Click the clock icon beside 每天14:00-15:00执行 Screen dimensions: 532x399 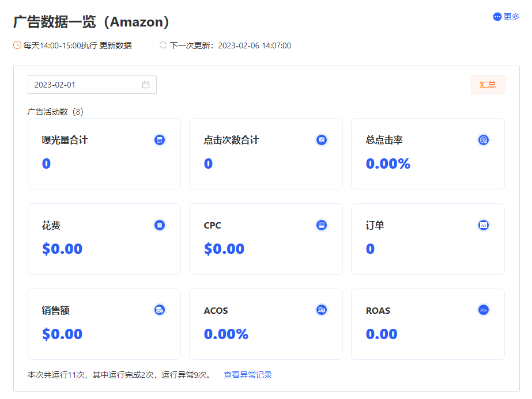(17, 45)
